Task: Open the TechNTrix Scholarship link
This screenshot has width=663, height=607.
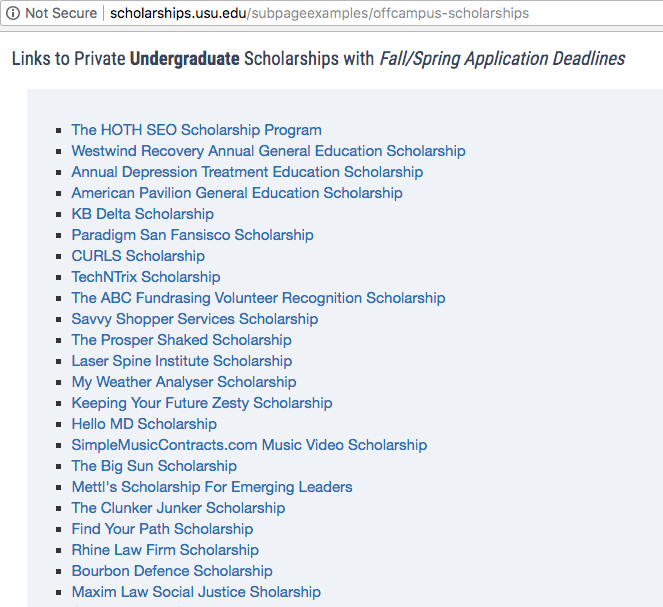Action: tap(146, 277)
